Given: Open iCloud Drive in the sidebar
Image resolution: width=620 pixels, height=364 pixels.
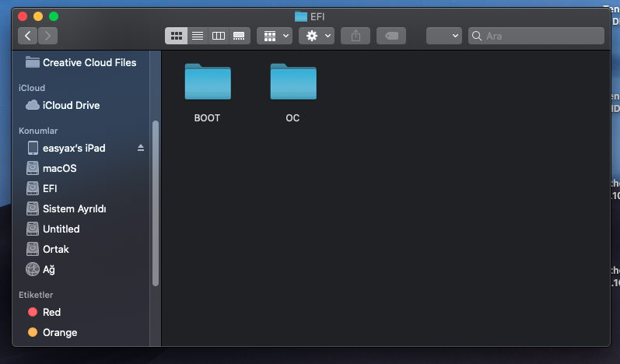Looking at the screenshot, I should [x=71, y=105].
